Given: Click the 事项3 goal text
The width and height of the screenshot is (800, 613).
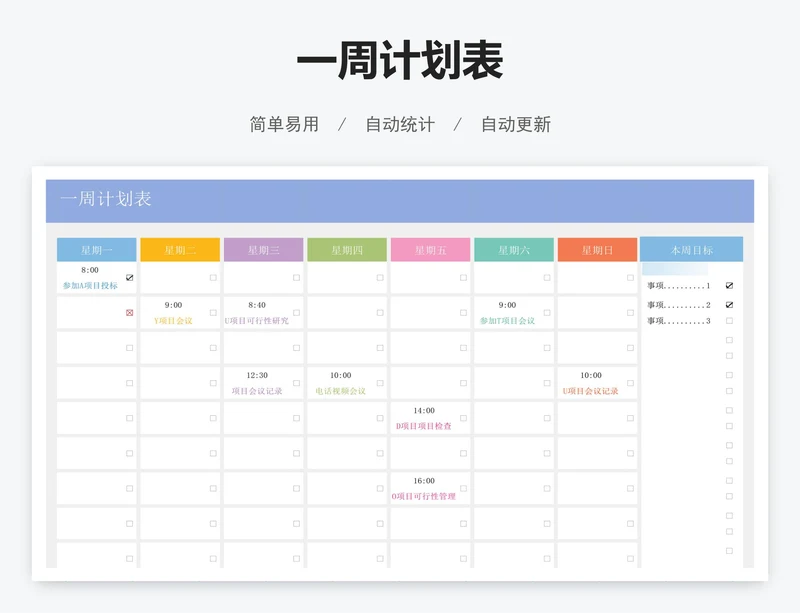Looking at the screenshot, I should pyautogui.click(x=679, y=321).
